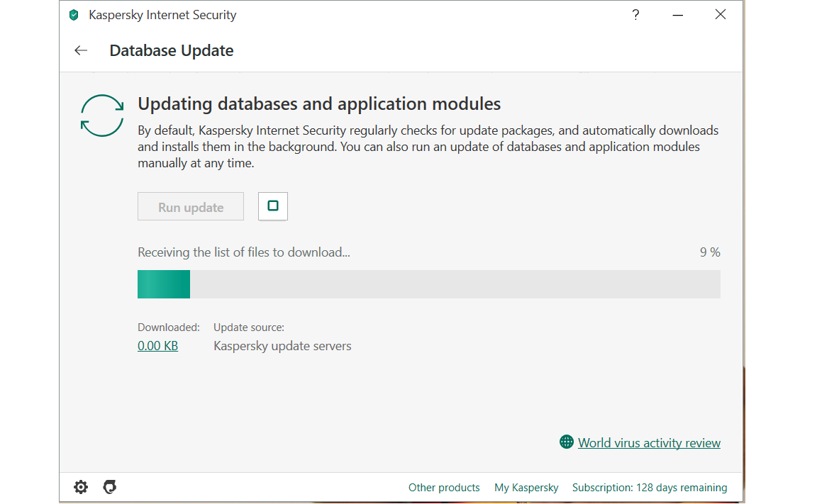Image resolution: width=817 pixels, height=504 pixels.
Task: Click 'Kaspersky update servers' text
Action: point(282,346)
